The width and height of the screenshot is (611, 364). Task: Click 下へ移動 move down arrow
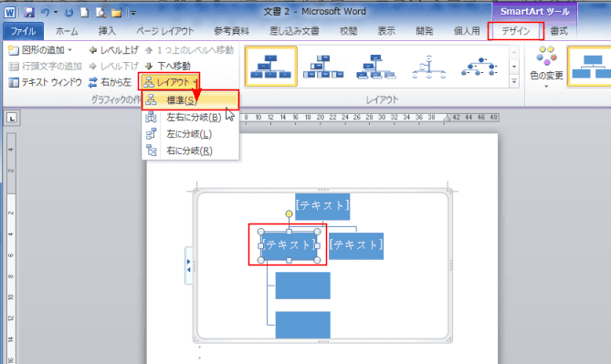(167, 67)
